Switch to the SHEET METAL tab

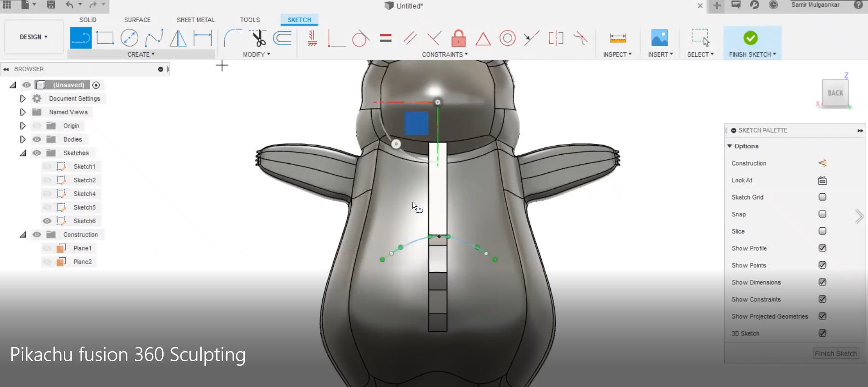tap(196, 20)
